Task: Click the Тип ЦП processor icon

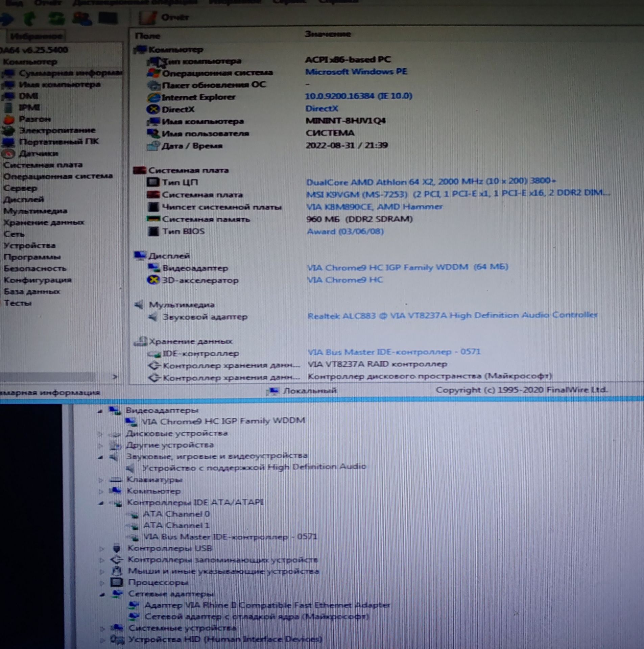Action: click(153, 182)
